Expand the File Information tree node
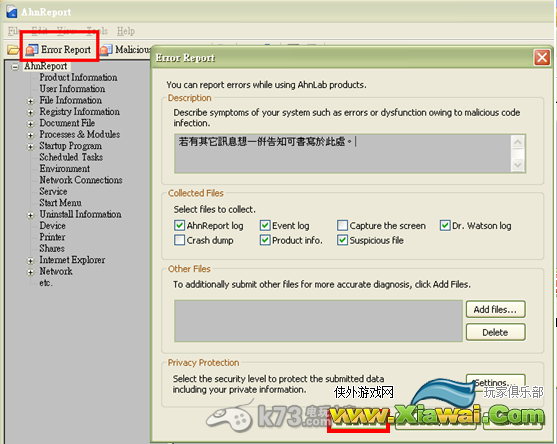Viewport: 557px width, 444px height. pos(31,101)
